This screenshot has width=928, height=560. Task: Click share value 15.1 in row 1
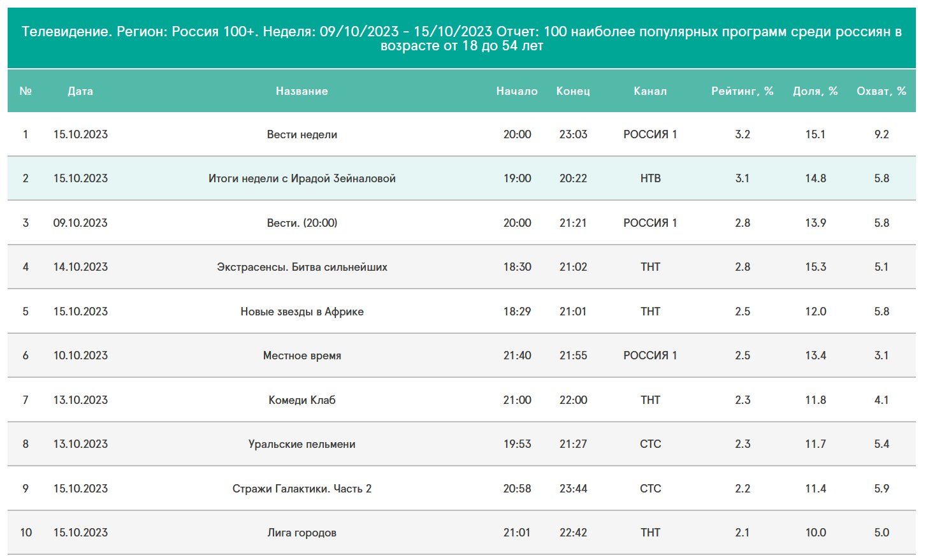point(815,134)
